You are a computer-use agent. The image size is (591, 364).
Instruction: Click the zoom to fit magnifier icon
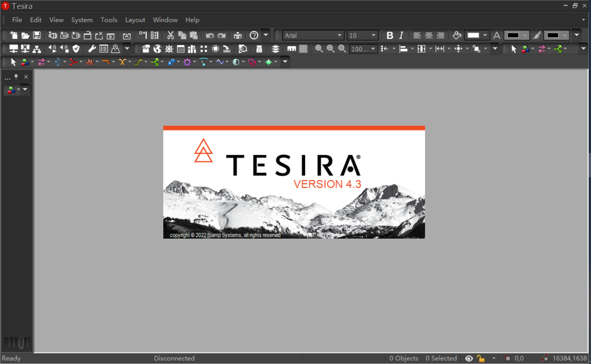click(x=342, y=49)
